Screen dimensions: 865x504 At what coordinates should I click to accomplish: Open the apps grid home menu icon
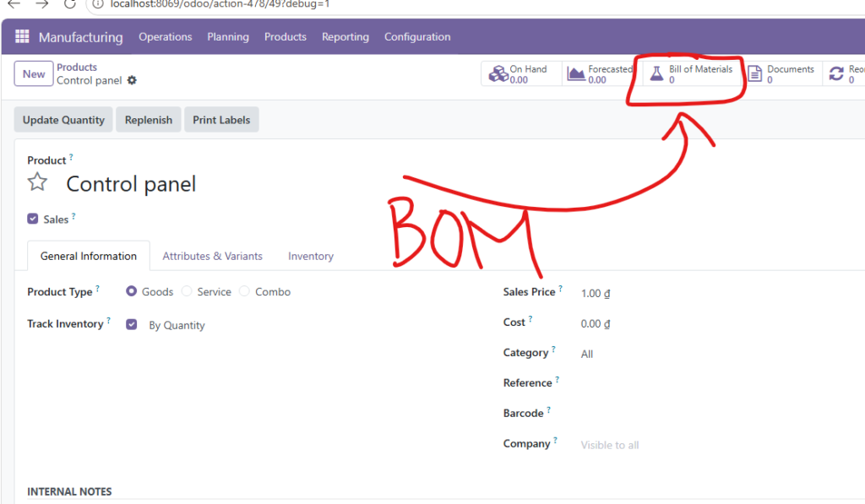pyautogui.click(x=22, y=37)
